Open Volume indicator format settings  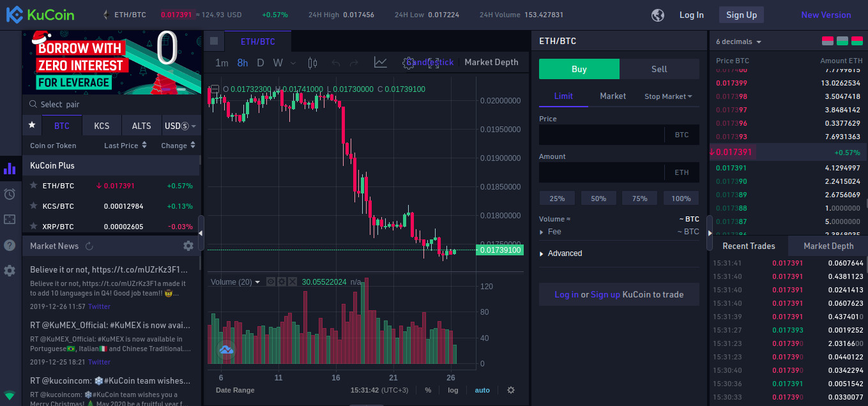coord(282,282)
